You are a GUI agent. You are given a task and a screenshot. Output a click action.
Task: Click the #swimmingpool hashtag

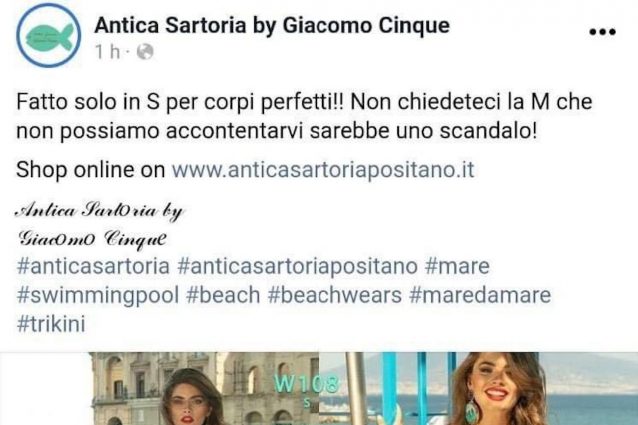pos(98,296)
